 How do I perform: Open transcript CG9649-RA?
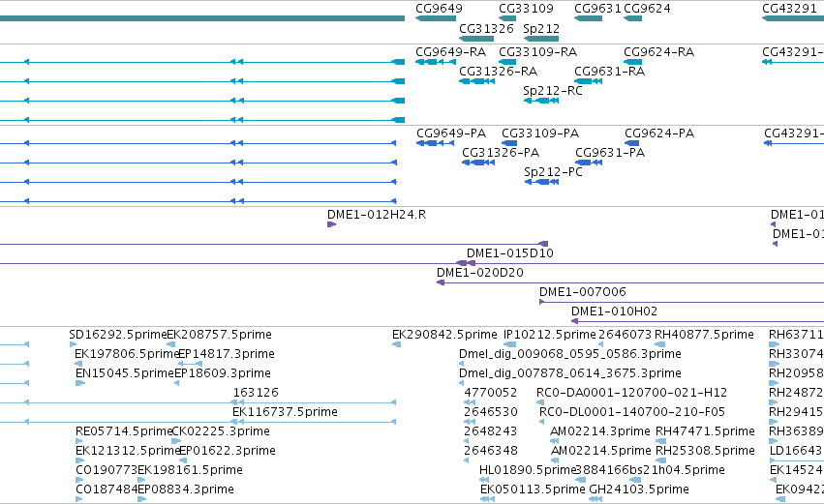click(x=450, y=52)
